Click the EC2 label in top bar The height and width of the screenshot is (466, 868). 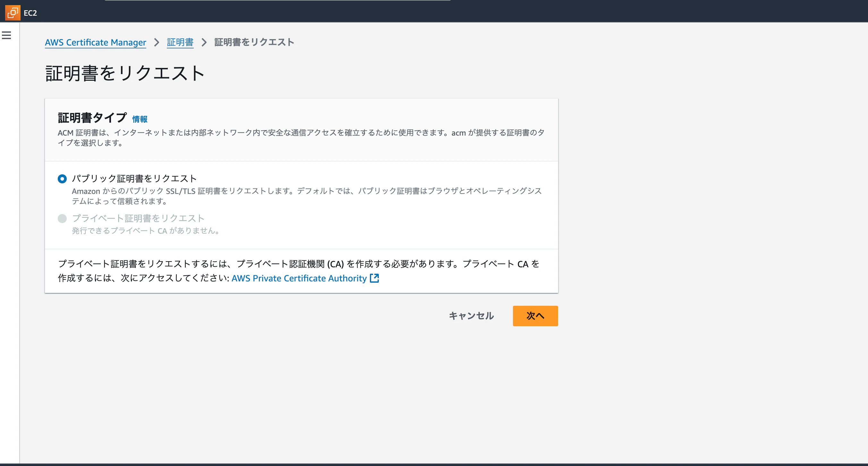(x=30, y=13)
